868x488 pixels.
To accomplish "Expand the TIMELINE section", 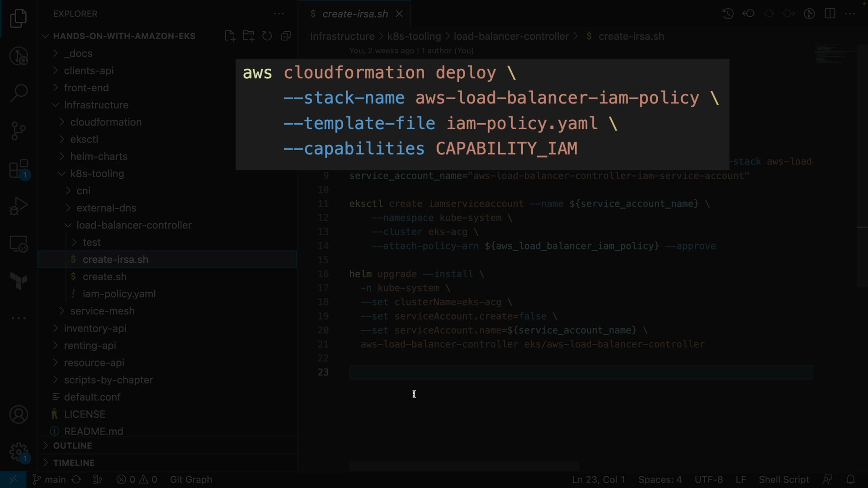I will tap(74, 463).
